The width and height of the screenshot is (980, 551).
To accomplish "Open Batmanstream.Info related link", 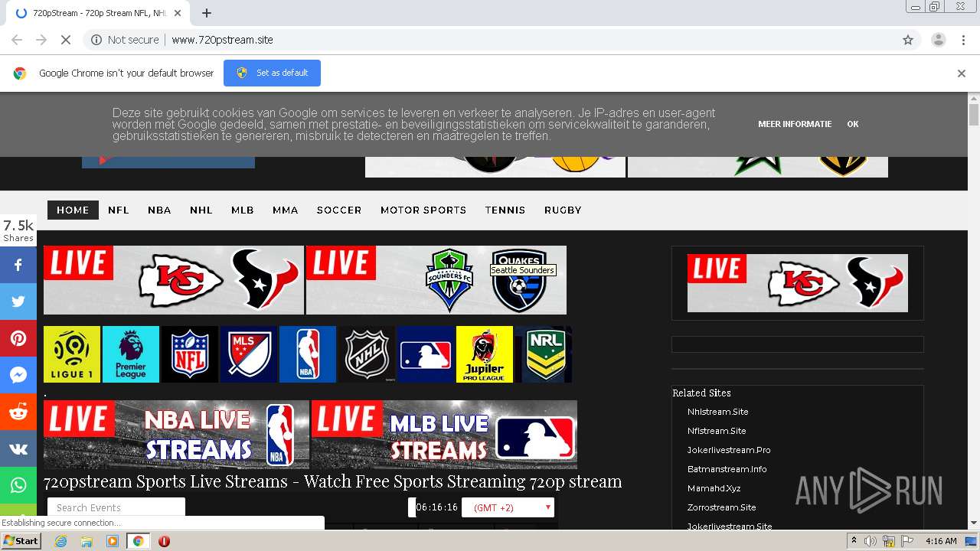I will [x=727, y=469].
